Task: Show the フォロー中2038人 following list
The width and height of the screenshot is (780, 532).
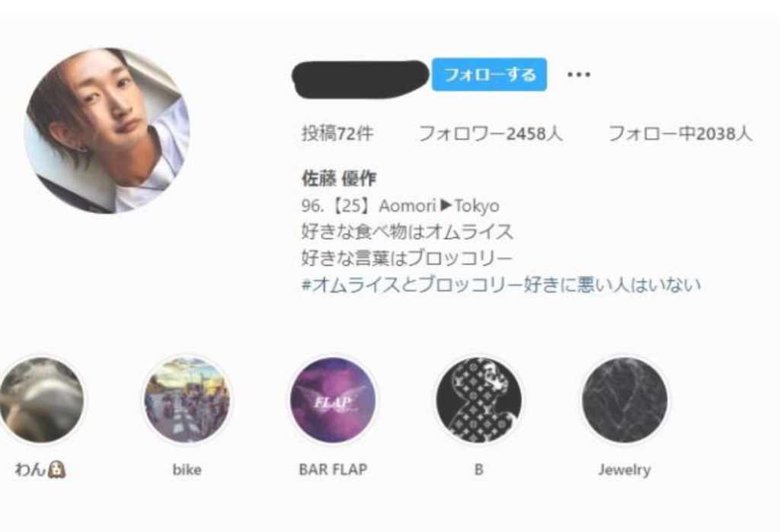Action: click(x=680, y=133)
